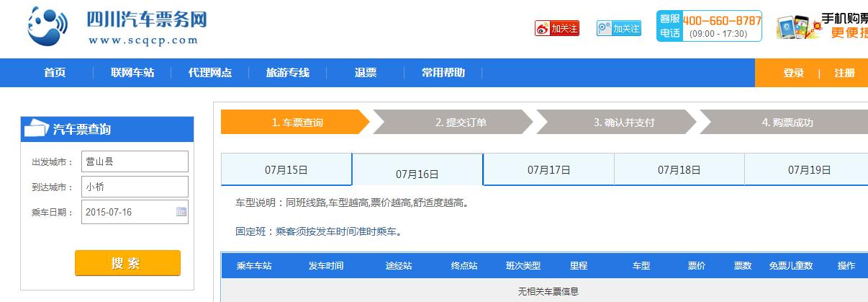
Task: Click the Sichuan bus ticket site logo
Action: tap(117, 26)
